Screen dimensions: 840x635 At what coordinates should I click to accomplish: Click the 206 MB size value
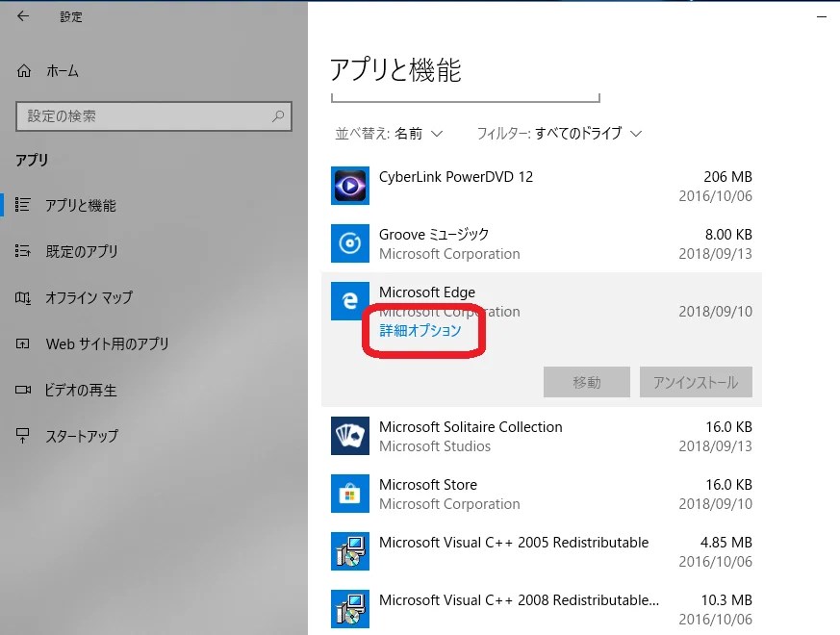(x=727, y=177)
